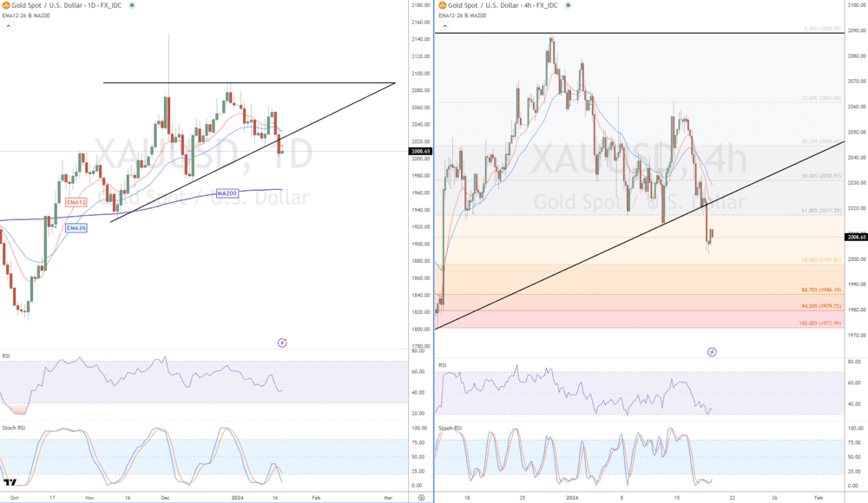Click the gold symbol icon on 4h chart
Screen dimensions: 868x503
[443, 5]
